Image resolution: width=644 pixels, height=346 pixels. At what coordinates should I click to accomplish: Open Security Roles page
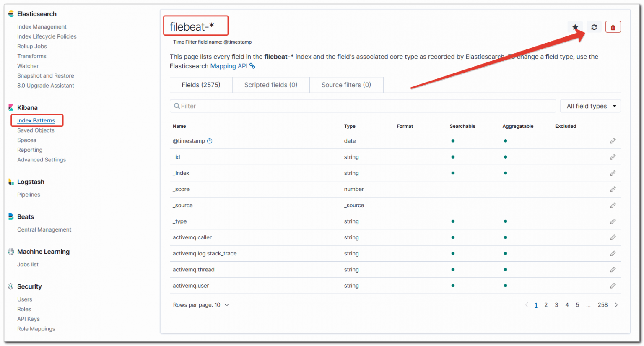(x=24, y=309)
